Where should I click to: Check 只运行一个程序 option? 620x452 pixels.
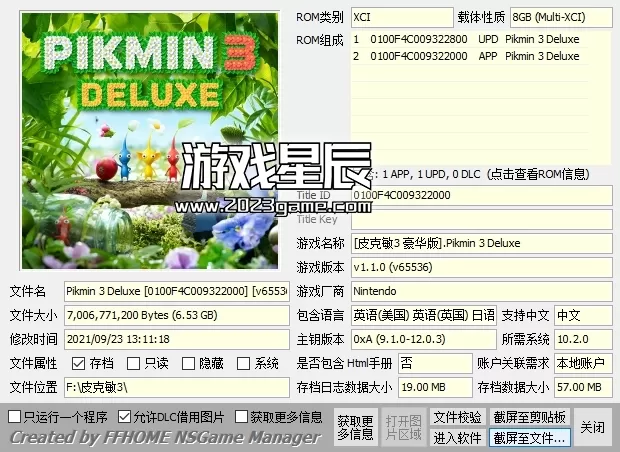coord(14,416)
